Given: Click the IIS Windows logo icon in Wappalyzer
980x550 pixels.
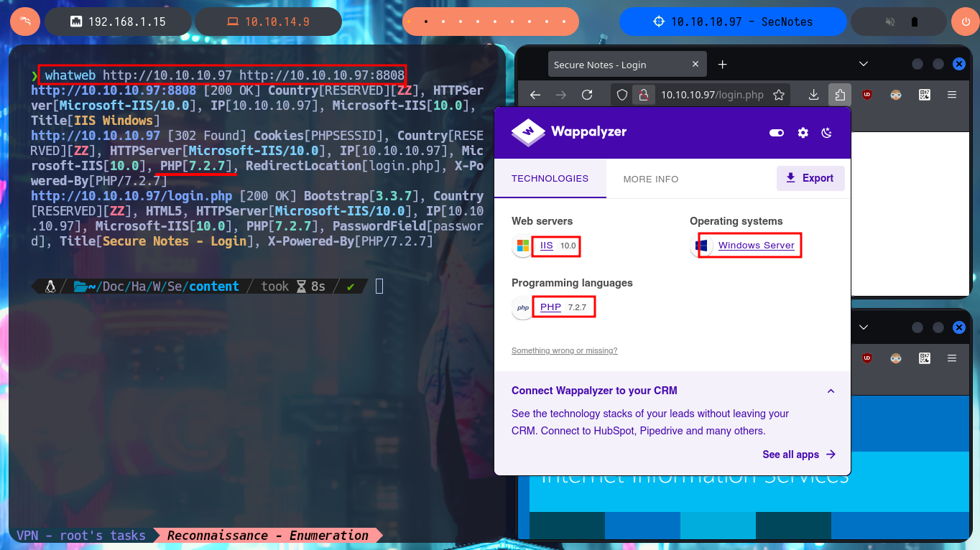Looking at the screenshot, I should point(523,246).
